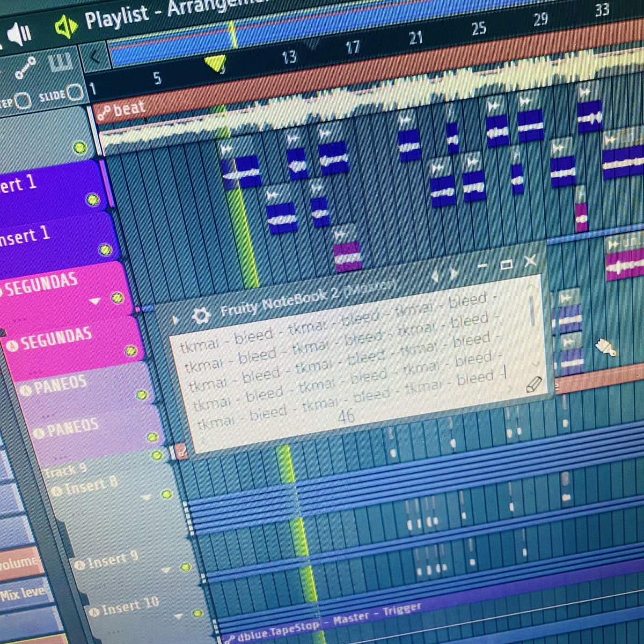The height and width of the screenshot is (644, 644).
Task: Close the Fruity NoteBook 2 window
Action: (530, 261)
